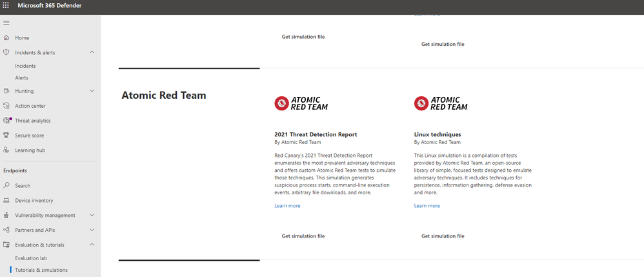The width and height of the screenshot is (644, 277).
Task: Click Evaluation & tutorials label
Action: [39, 245]
